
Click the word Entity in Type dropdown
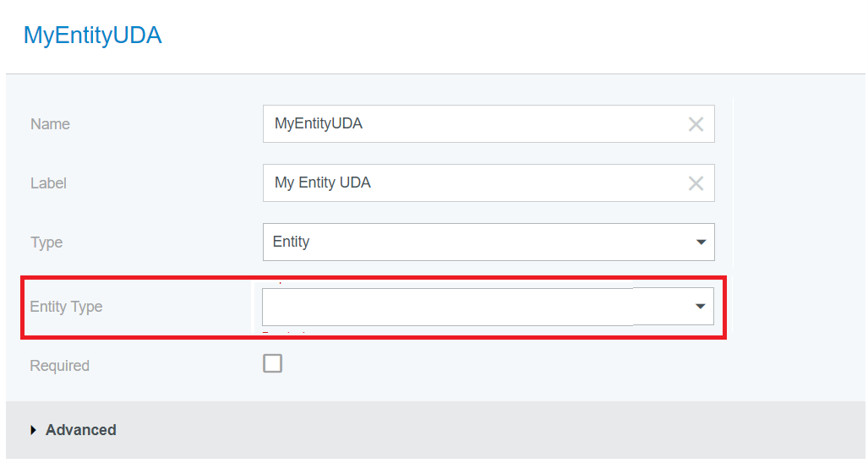(292, 242)
